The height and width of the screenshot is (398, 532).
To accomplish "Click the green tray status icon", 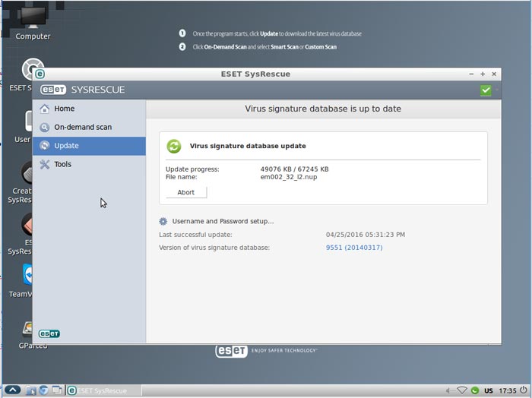I will point(475,390).
